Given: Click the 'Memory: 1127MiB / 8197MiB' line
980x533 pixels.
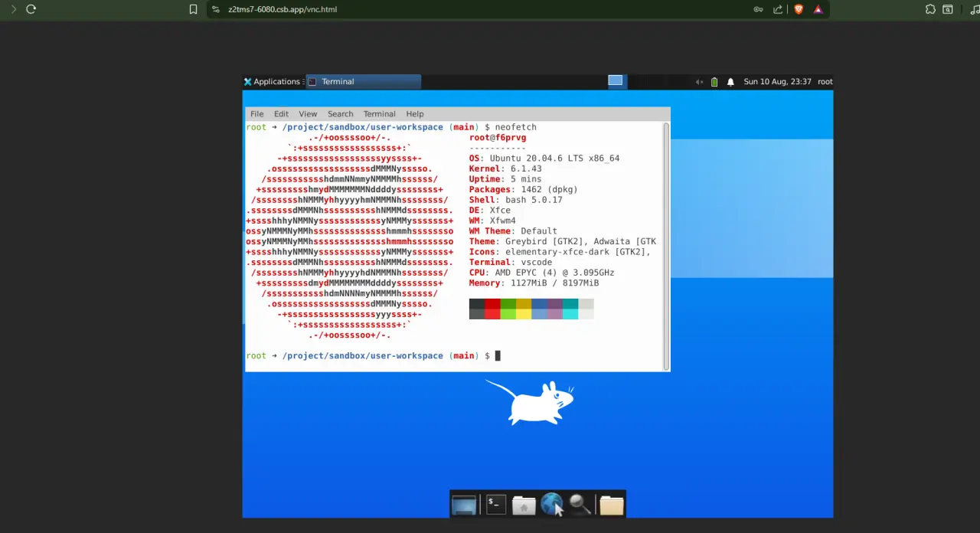Looking at the screenshot, I should 534,283.
